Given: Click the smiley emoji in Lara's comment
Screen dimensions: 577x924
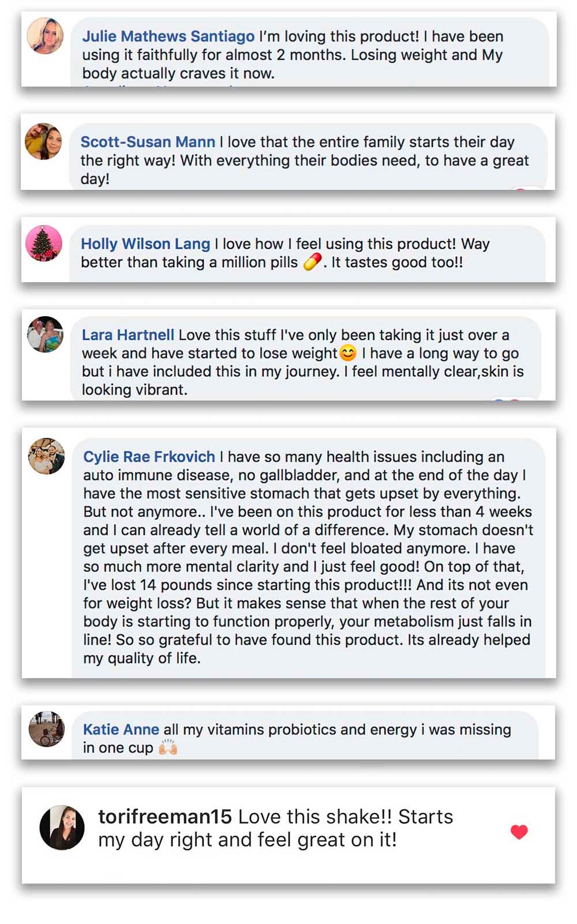Looking at the screenshot, I should tap(348, 353).
